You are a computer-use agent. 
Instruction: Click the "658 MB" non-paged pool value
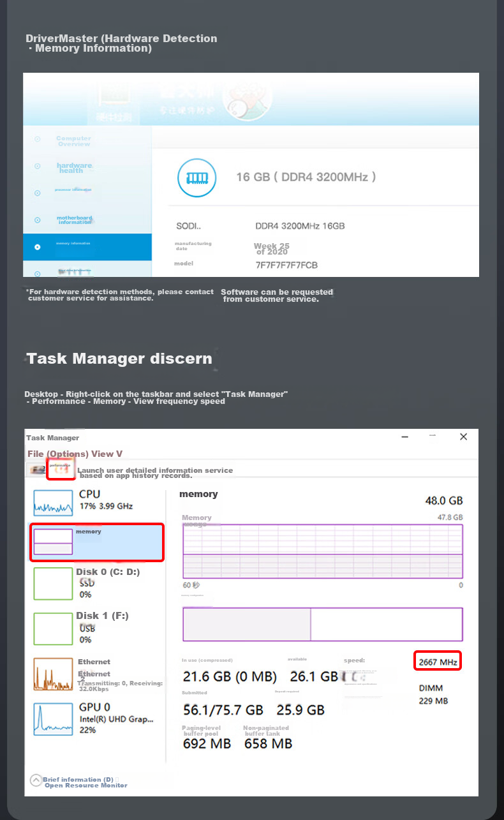pos(268,743)
